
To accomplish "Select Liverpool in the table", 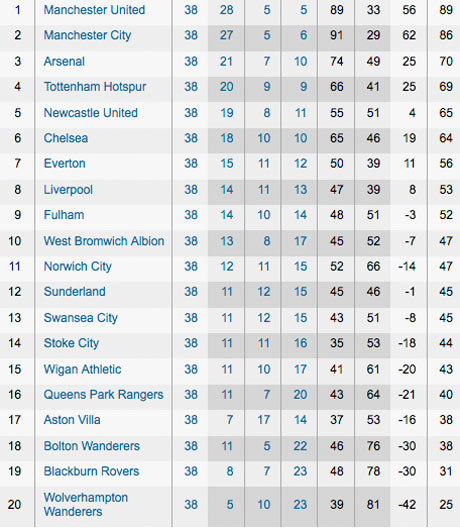I will tap(68, 190).
